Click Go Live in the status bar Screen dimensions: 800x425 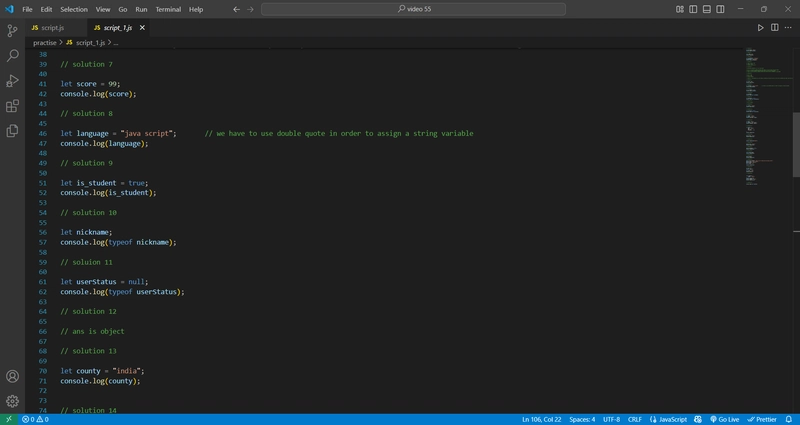[724, 419]
